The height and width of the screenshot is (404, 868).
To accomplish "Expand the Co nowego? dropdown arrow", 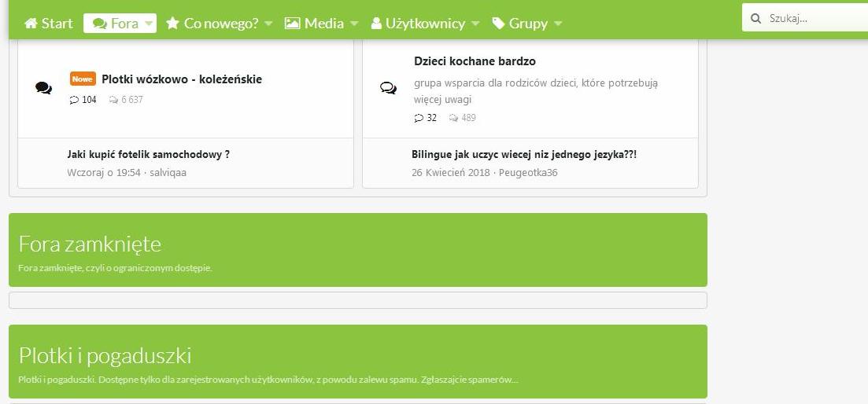I will [x=268, y=24].
